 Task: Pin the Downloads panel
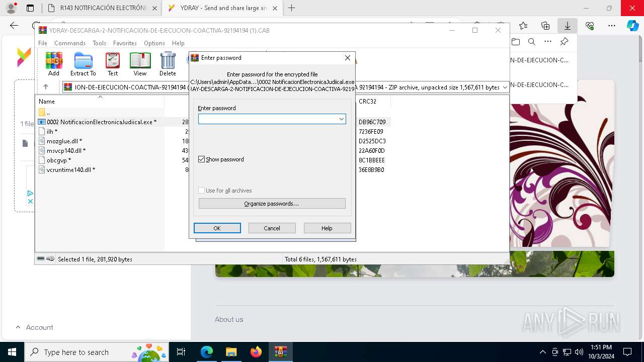[564, 42]
